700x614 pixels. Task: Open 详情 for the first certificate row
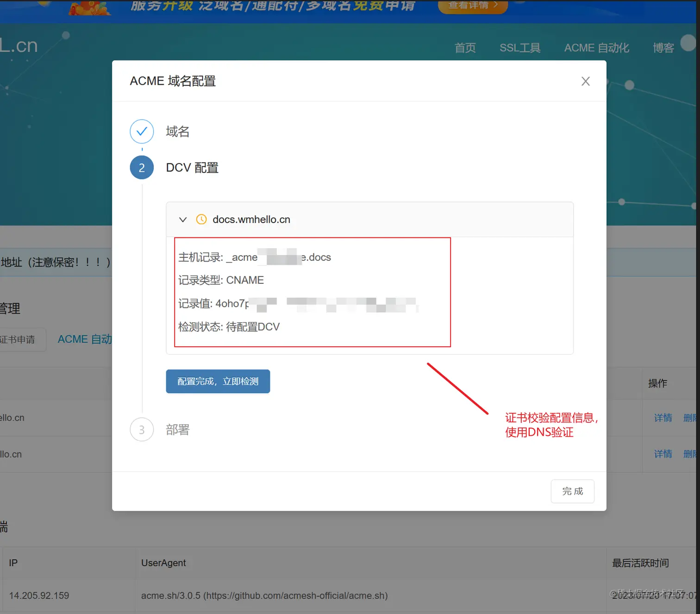(x=663, y=418)
